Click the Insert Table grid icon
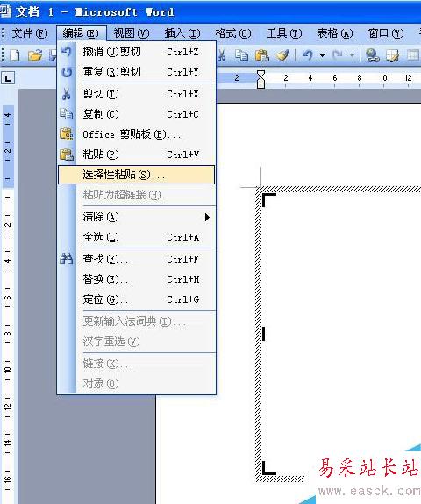The height and width of the screenshot is (504, 421). click(413, 55)
